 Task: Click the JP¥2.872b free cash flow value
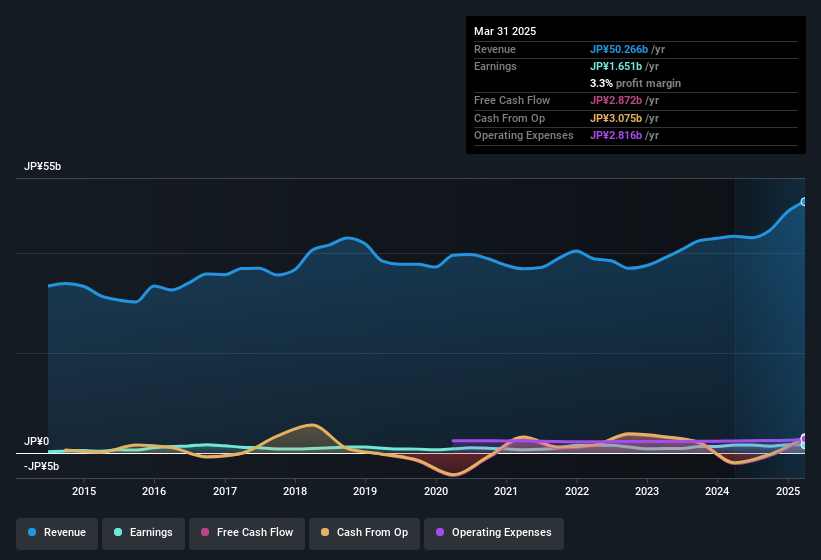coord(616,100)
